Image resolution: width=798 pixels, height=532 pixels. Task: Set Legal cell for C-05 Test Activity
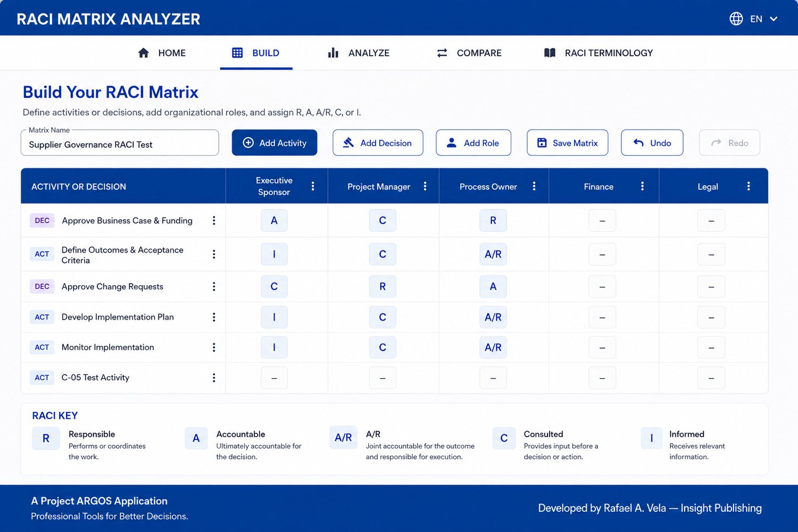pos(711,378)
